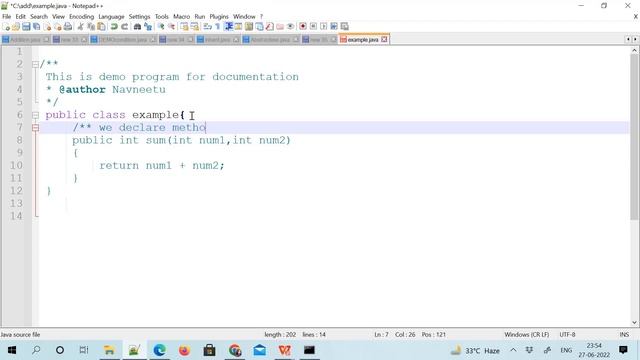Click the INS indicator in status bar

point(624,334)
